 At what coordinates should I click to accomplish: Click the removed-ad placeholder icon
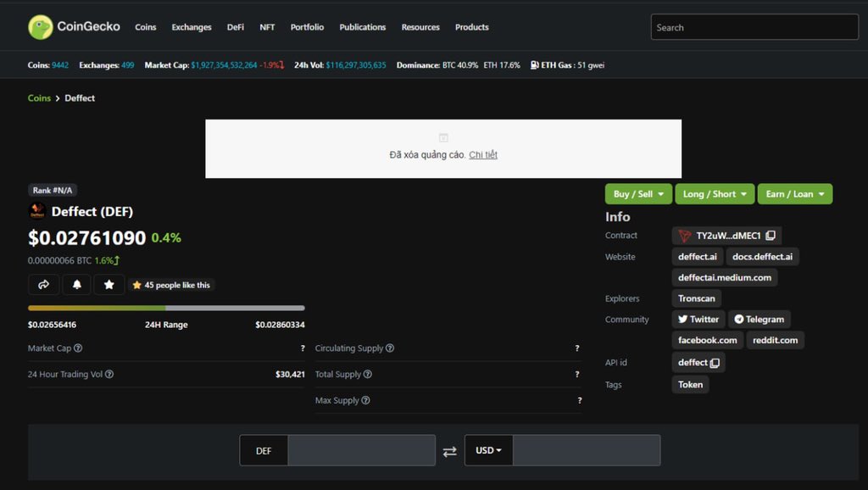[x=443, y=137]
